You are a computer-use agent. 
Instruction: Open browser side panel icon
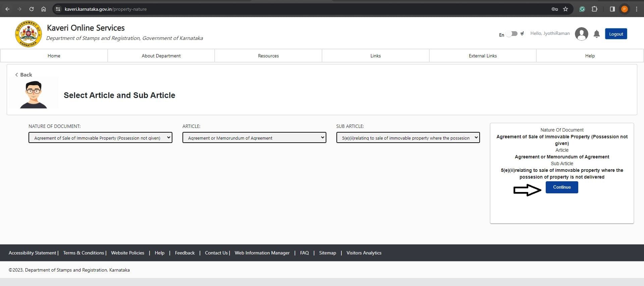612,9
